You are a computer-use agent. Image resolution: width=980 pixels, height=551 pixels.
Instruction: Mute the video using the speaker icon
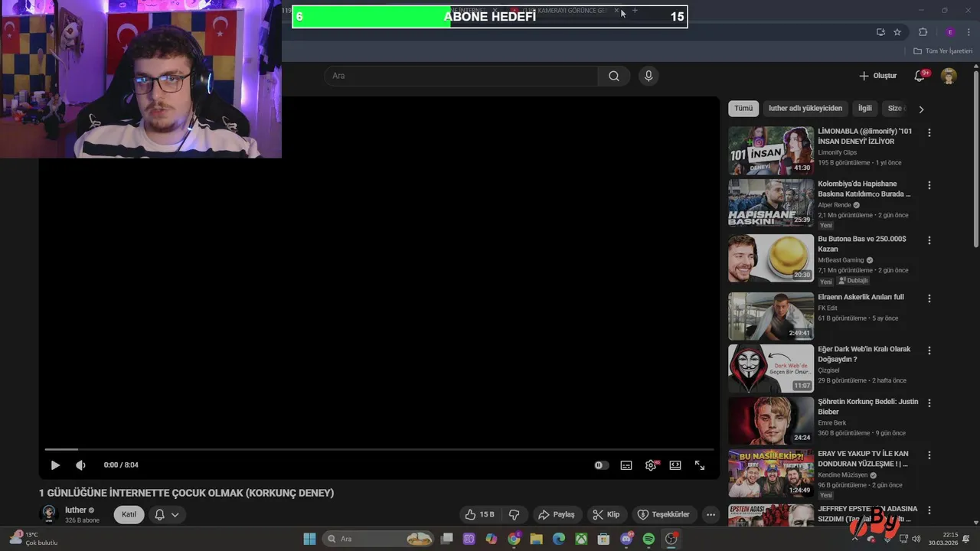coord(80,465)
